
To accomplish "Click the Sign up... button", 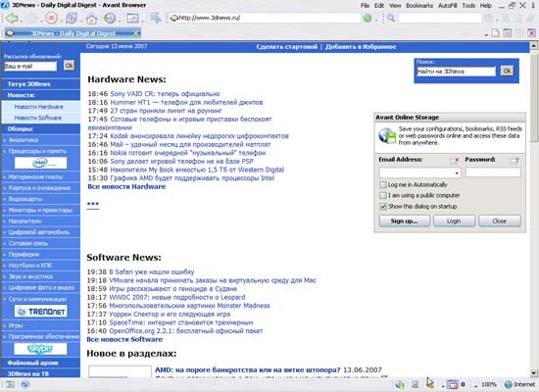I will [x=404, y=221].
